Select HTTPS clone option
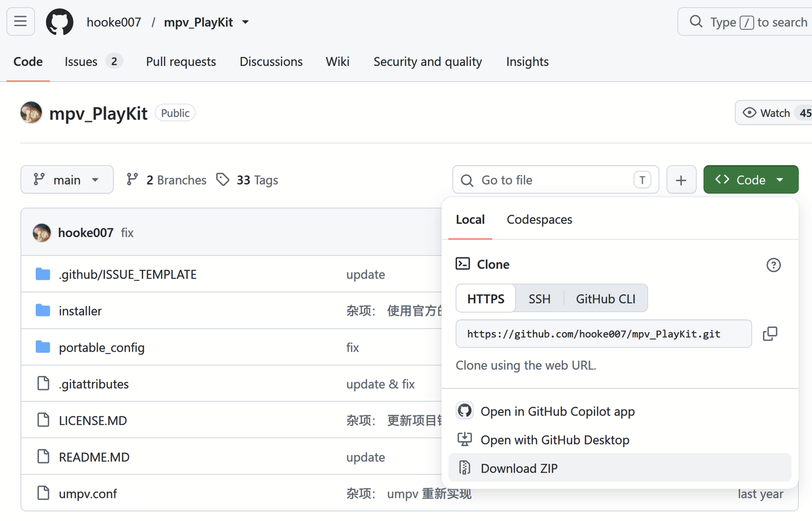 click(486, 298)
